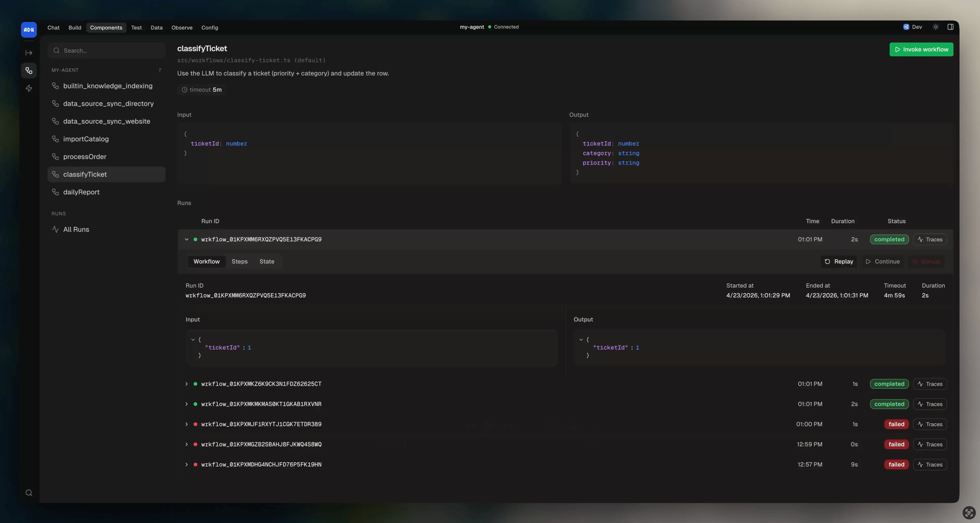Switch to the Build tab
The height and width of the screenshot is (523, 980).
click(74, 27)
